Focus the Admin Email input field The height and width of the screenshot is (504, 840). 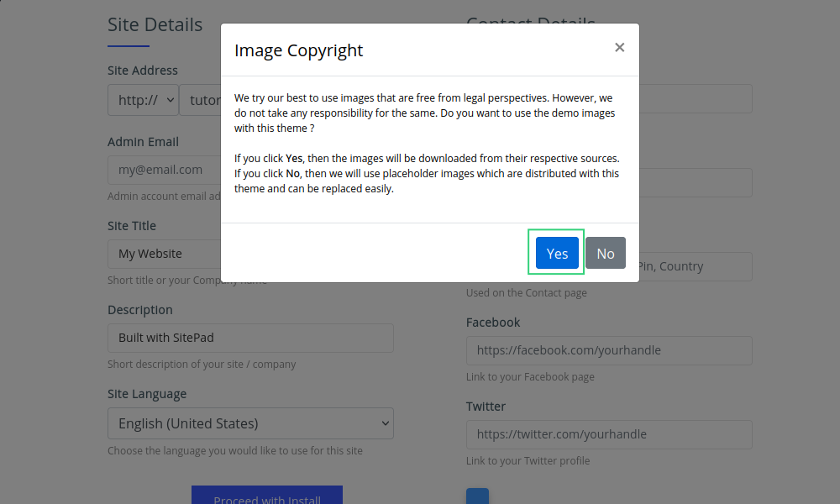[x=164, y=170]
